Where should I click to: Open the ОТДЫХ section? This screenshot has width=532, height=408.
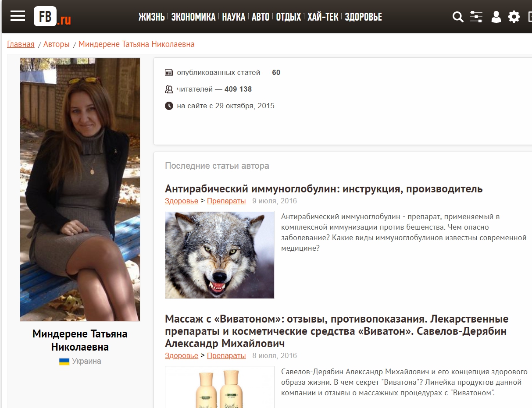click(x=289, y=17)
